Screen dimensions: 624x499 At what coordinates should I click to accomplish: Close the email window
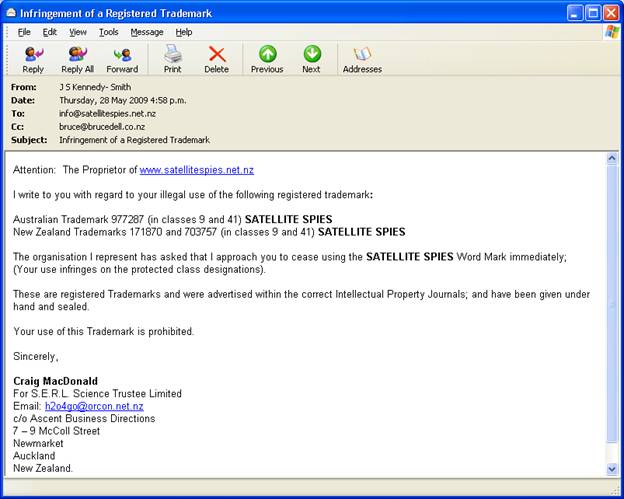coord(611,13)
